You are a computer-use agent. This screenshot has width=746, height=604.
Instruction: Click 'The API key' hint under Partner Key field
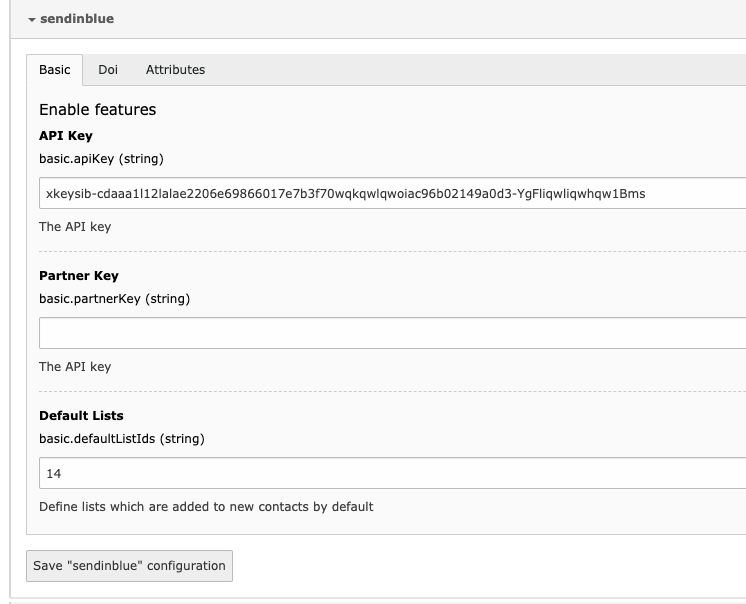75,367
